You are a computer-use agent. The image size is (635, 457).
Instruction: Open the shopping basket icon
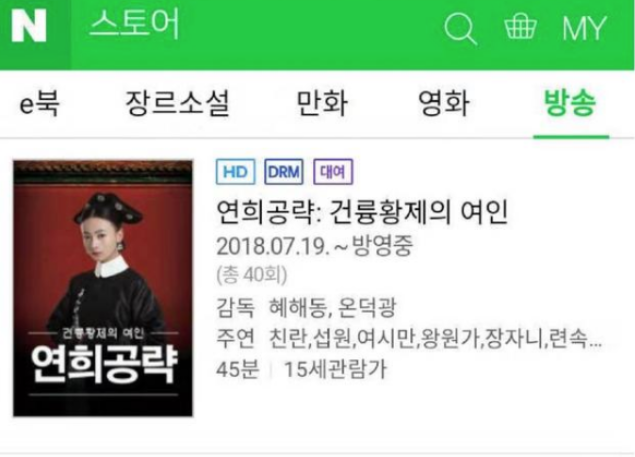tap(520, 26)
